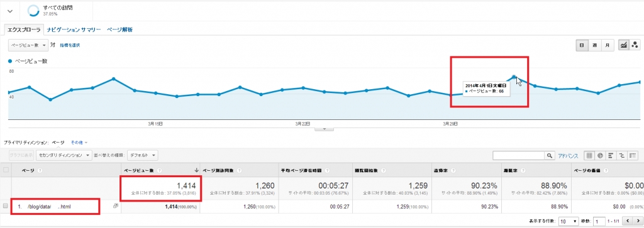Switch to motion chart view icon
Screen dimensions: 644x228
point(635,45)
